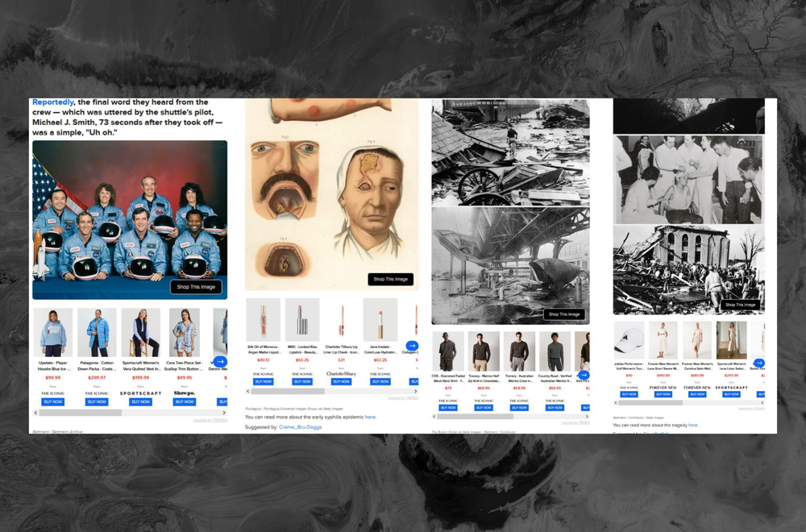806x532 pixels.
Task: Click Buy Now under Forever New Lana Short Sleeve
Action: click(663, 394)
